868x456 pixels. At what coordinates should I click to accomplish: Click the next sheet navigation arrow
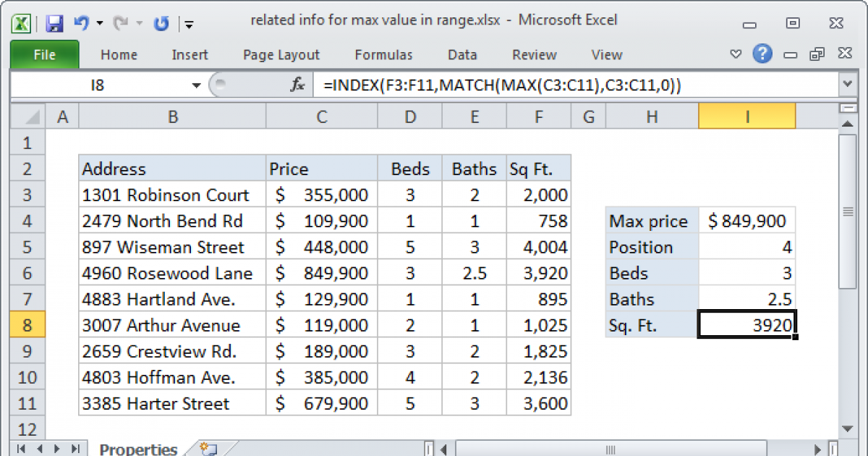click(x=55, y=449)
